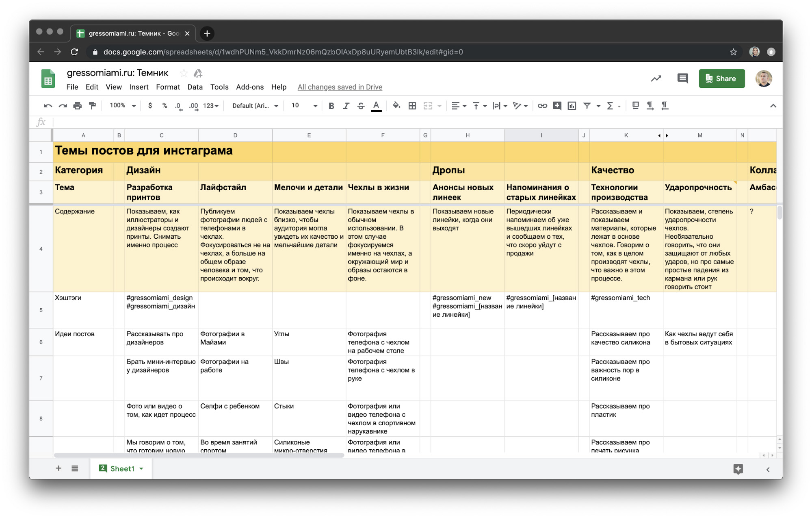Image resolution: width=812 pixels, height=518 pixels.
Task: Decrease decimal places icon
Action: (x=179, y=106)
